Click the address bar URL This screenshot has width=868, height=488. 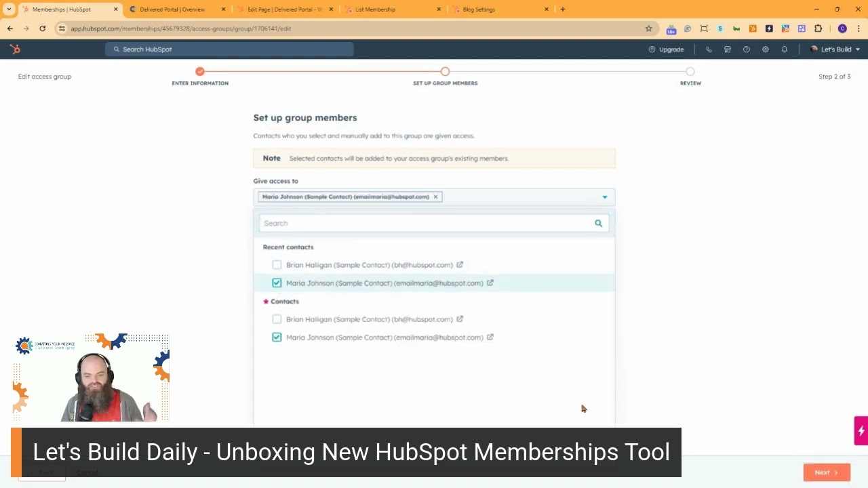(181, 28)
